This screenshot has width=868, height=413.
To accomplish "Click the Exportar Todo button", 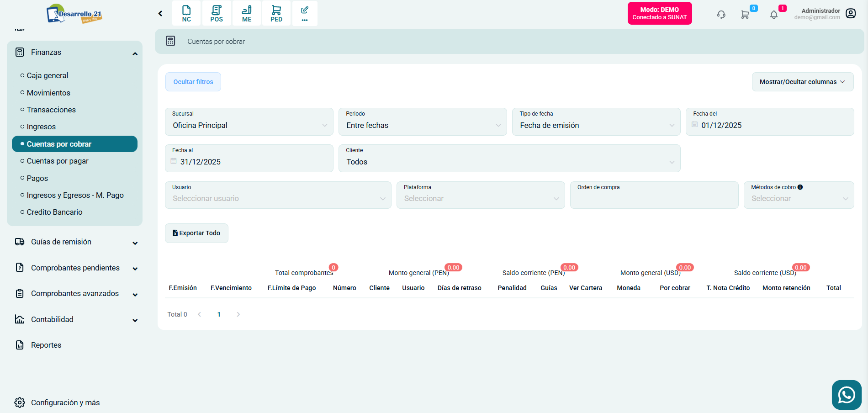I will (x=196, y=233).
